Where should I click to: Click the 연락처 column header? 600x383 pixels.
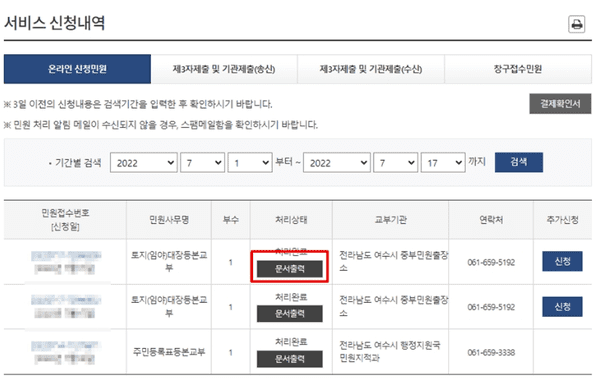tap(491, 220)
